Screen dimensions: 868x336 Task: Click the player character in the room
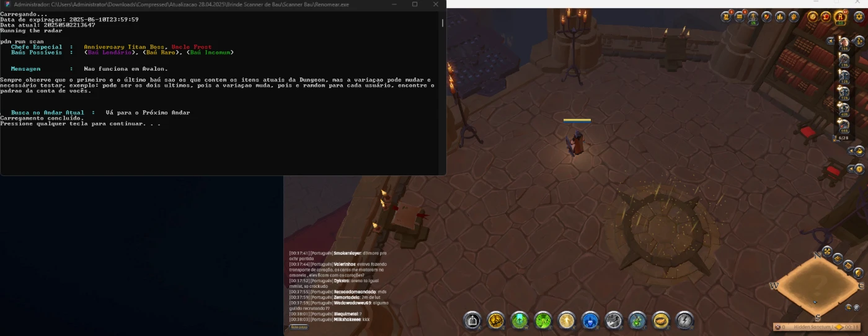[x=577, y=143]
